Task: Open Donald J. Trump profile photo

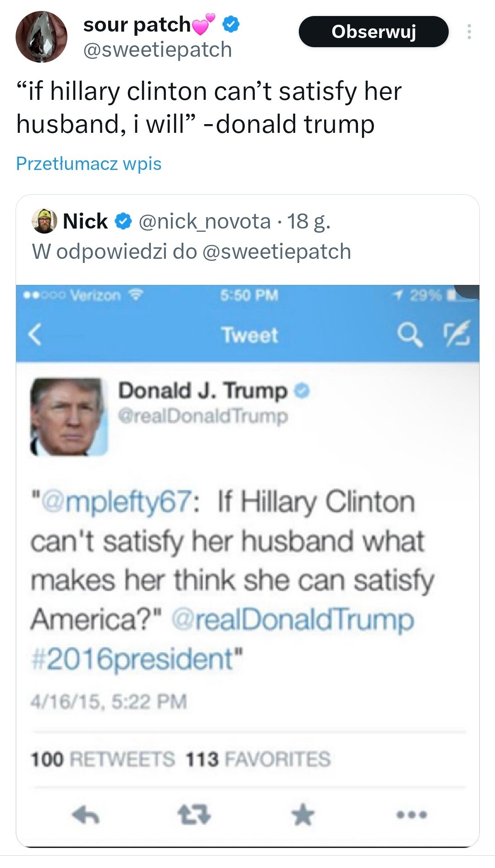Action: (69, 416)
